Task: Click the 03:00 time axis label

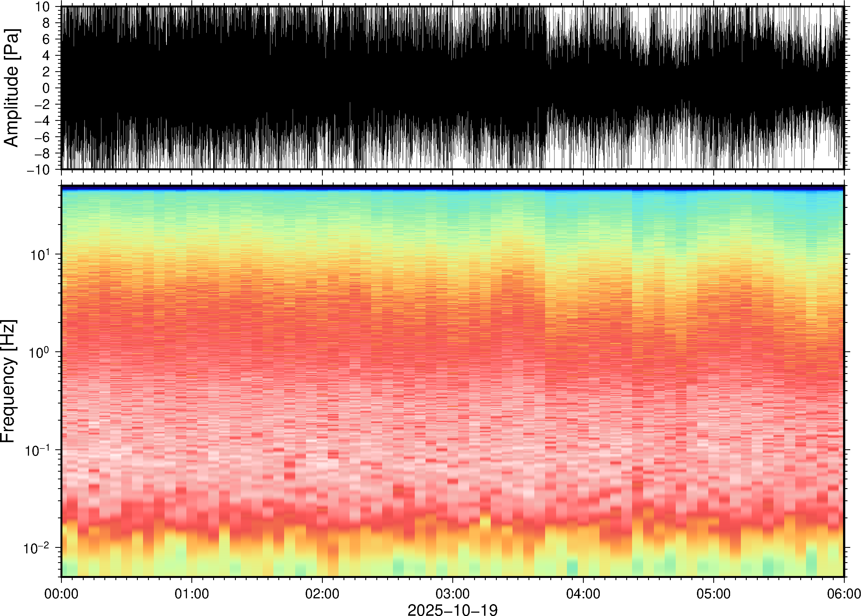Action: click(452, 594)
